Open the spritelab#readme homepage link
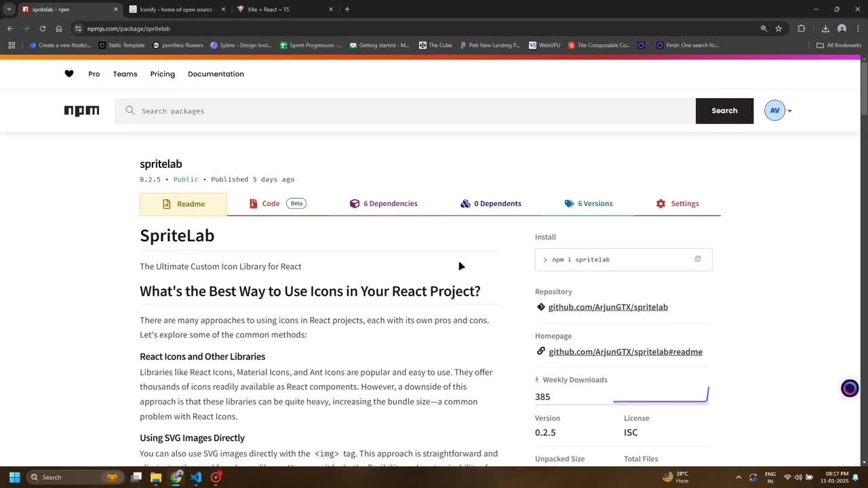This screenshot has height=488, width=868. pyautogui.click(x=625, y=352)
